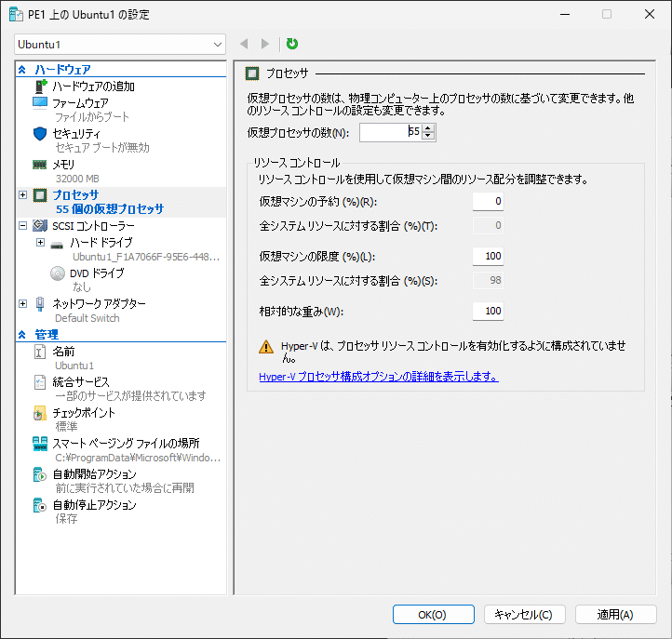
Task: Expand the ネットワーク アダプター node
Action: coord(23,303)
